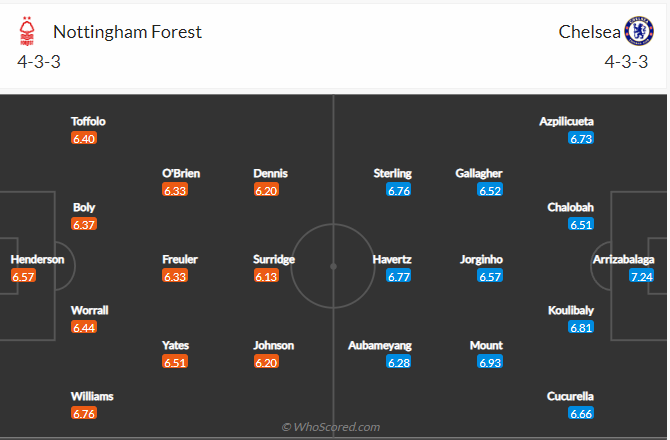The width and height of the screenshot is (670, 440).
Task: Click Yates's 6.51 rating badge
Action: [175, 362]
